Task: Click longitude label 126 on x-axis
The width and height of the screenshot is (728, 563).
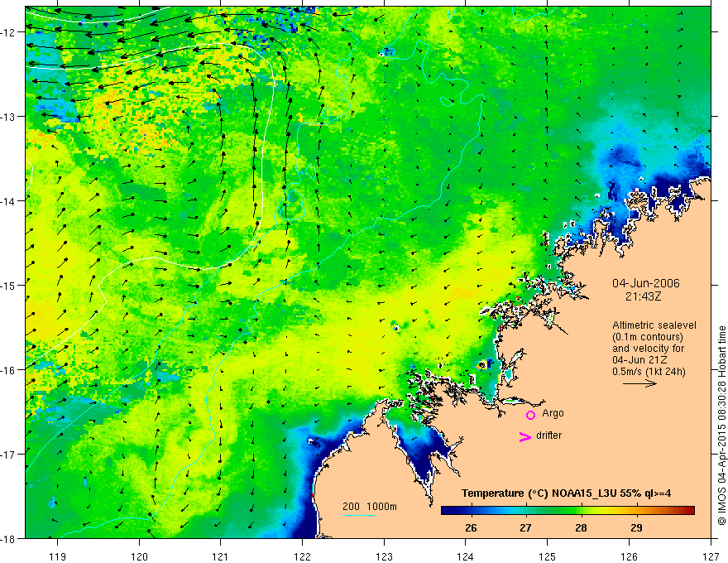Action: [629, 556]
